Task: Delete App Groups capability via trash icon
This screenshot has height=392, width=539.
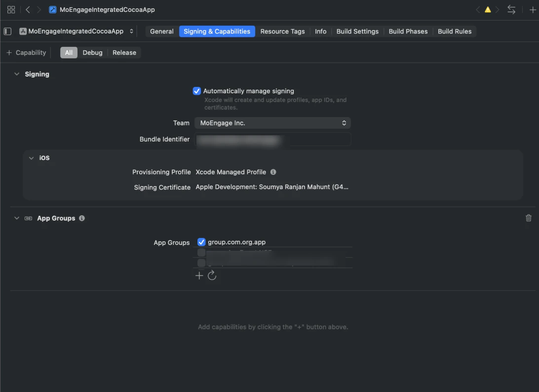Action: (528, 218)
